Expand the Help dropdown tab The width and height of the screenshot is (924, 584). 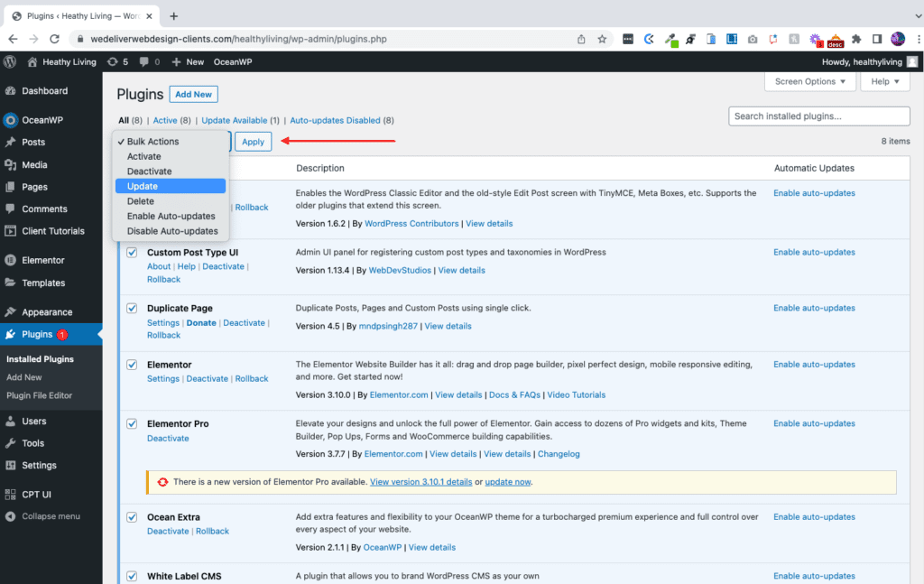point(885,82)
